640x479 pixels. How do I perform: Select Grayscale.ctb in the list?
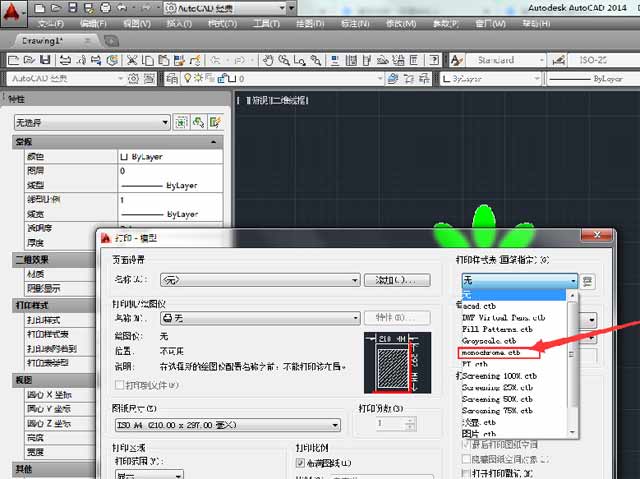[489, 341]
